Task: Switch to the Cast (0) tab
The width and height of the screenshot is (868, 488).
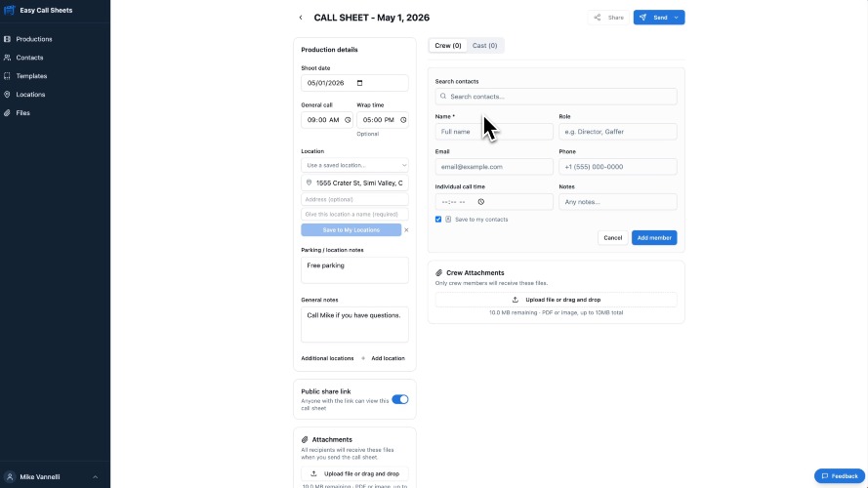Action: (x=484, y=46)
